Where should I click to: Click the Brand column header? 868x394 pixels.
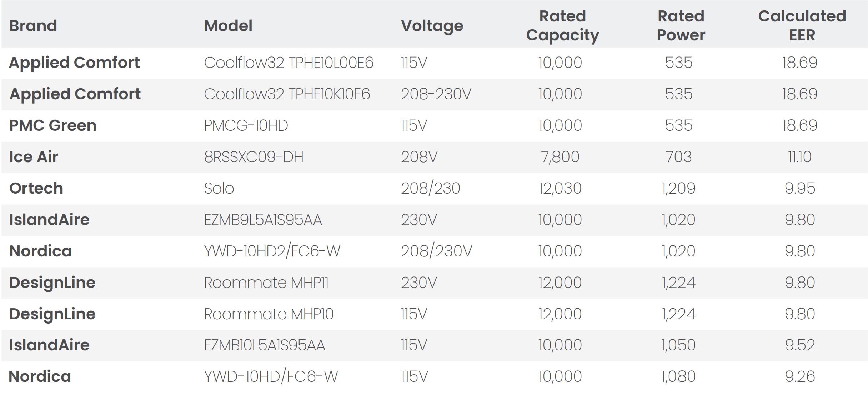pyautogui.click(x=33, y=26)
